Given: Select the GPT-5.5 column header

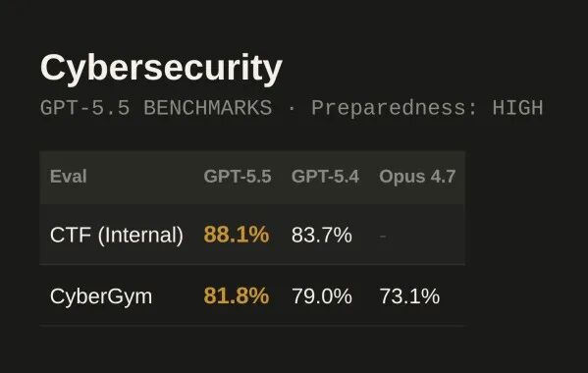Looking at the screenshot, I should [x=238, y=176].
